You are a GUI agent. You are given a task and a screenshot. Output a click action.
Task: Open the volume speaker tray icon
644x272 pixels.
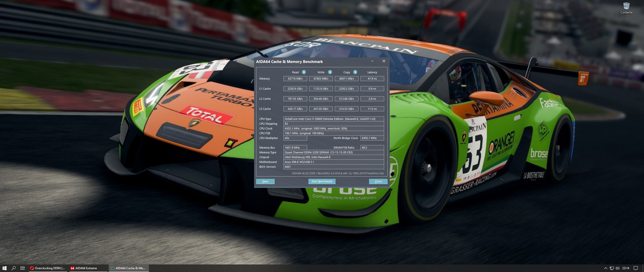617,268
